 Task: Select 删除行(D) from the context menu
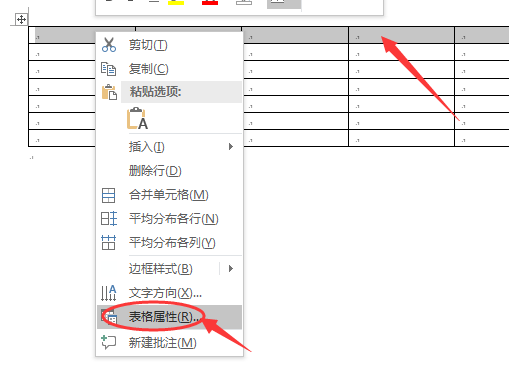[169, 171]
